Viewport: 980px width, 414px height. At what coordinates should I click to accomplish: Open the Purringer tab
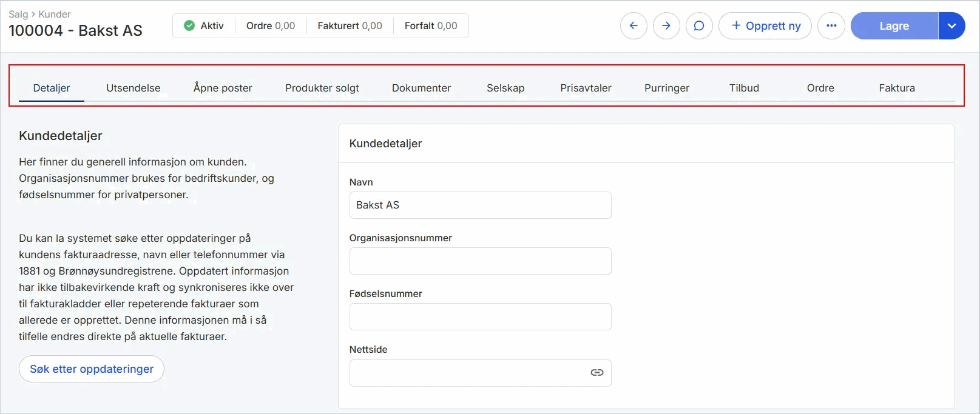coord(667,88)
